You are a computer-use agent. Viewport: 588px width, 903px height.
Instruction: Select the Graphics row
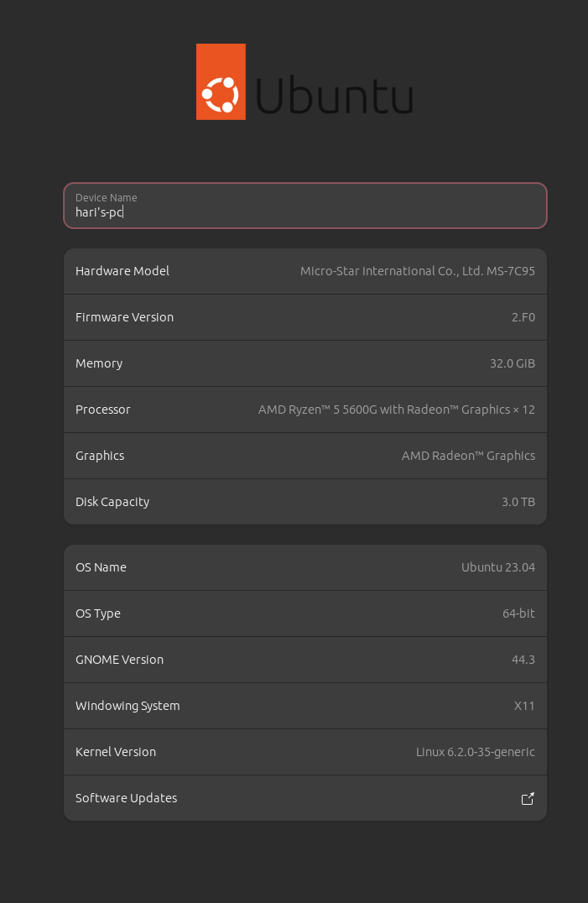[x=305, y=456]
